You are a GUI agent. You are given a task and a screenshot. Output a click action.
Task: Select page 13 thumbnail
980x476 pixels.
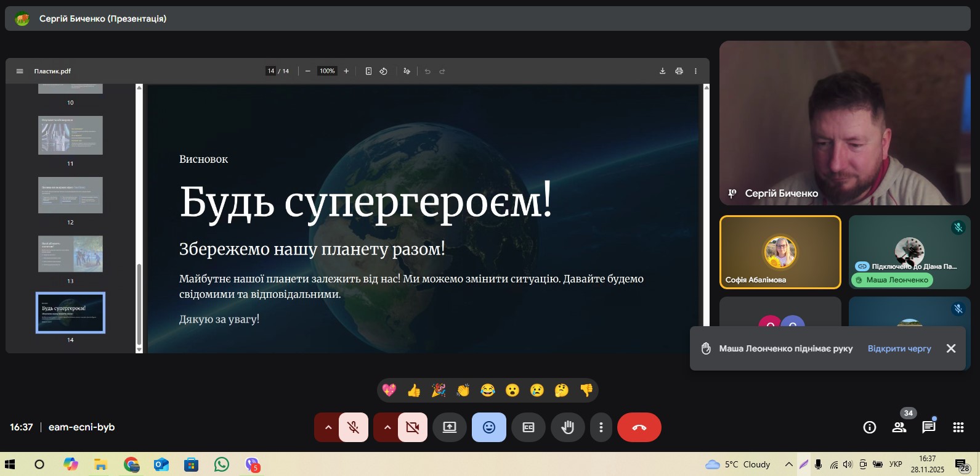point(70,253)
